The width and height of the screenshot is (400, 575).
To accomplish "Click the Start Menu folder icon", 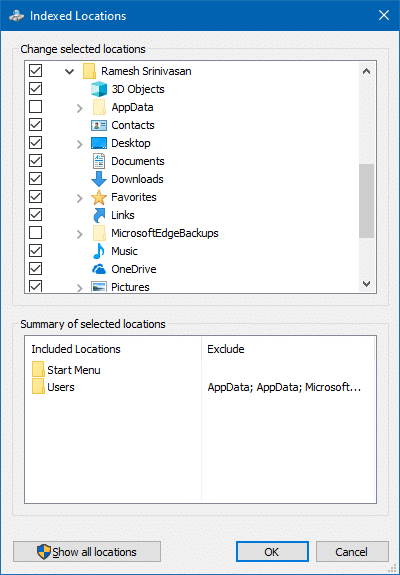I will tap(38, 369).
